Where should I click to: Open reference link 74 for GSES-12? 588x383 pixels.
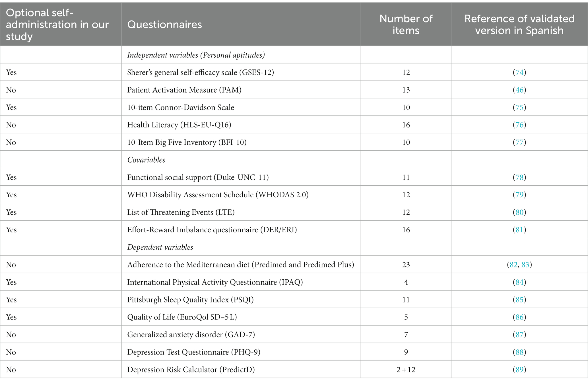[x=519, y=72]
